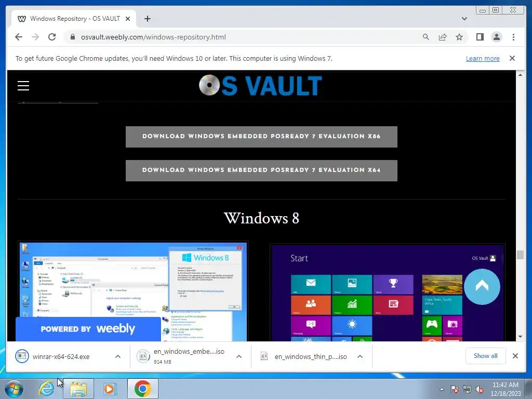This screenshot has height=399, width=532.
Task: Open Windows Explorer from taskbar
Action: [x=78, y=389]
